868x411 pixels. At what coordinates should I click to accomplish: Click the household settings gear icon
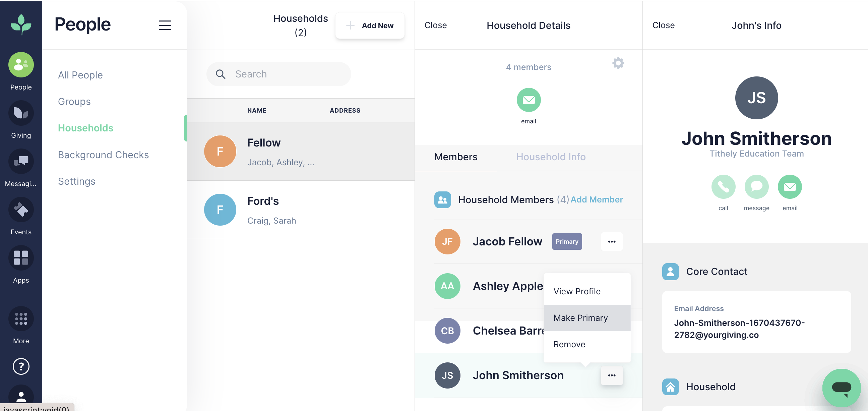point(618,63)
